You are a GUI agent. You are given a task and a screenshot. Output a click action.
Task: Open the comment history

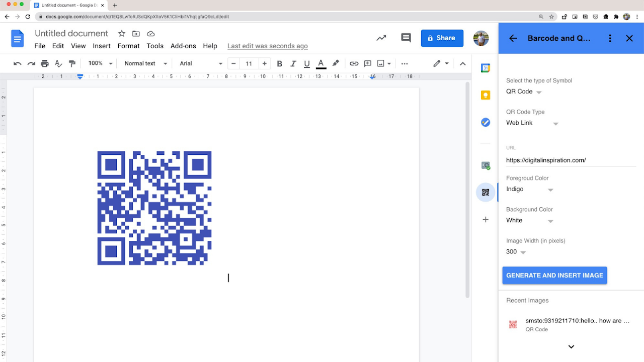coord(406,38)
